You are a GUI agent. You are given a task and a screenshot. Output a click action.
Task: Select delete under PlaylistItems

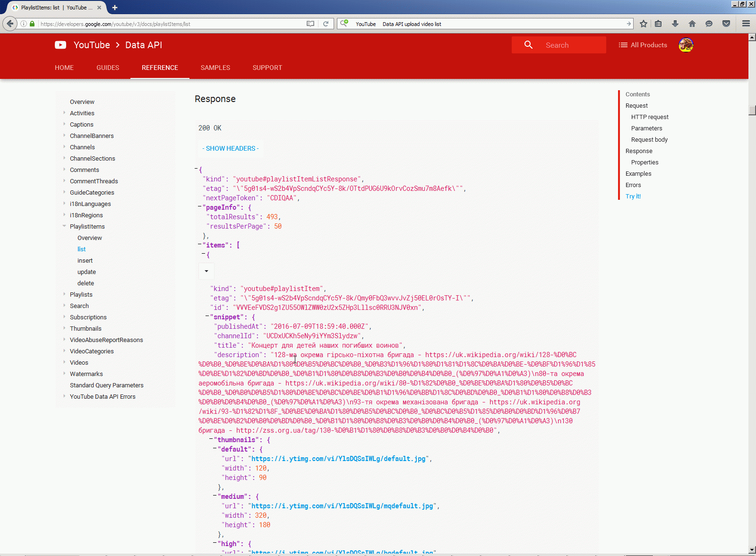click(x=86, y=283)
